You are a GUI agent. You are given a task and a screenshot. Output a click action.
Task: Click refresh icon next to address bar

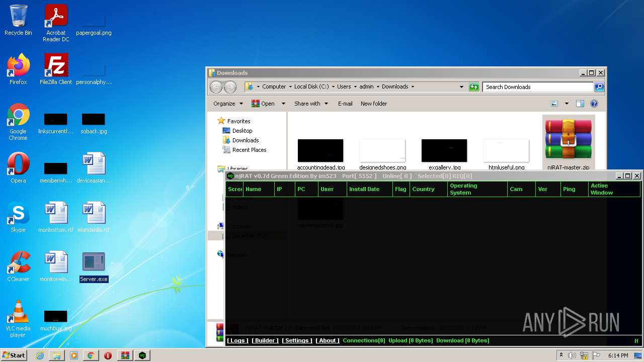click(474, 87)
